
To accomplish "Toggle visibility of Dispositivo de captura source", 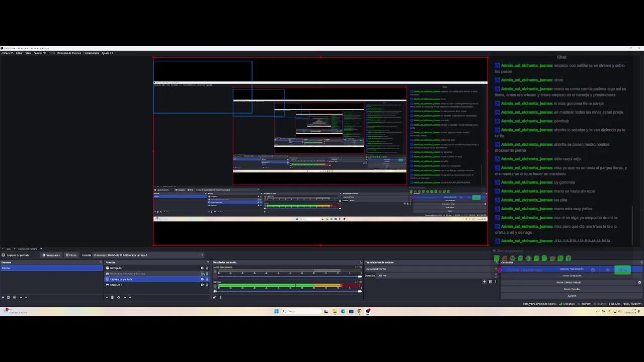I will [202, 274].
